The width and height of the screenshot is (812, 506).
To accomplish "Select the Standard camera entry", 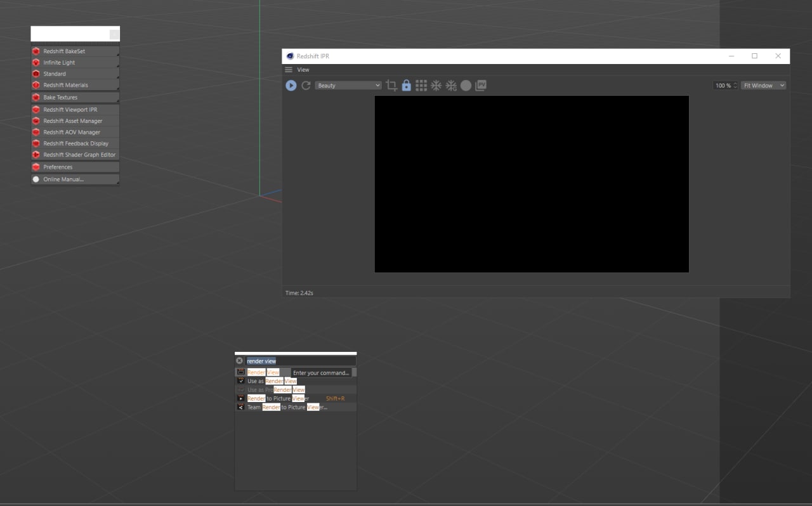I will tap(75, 74).
